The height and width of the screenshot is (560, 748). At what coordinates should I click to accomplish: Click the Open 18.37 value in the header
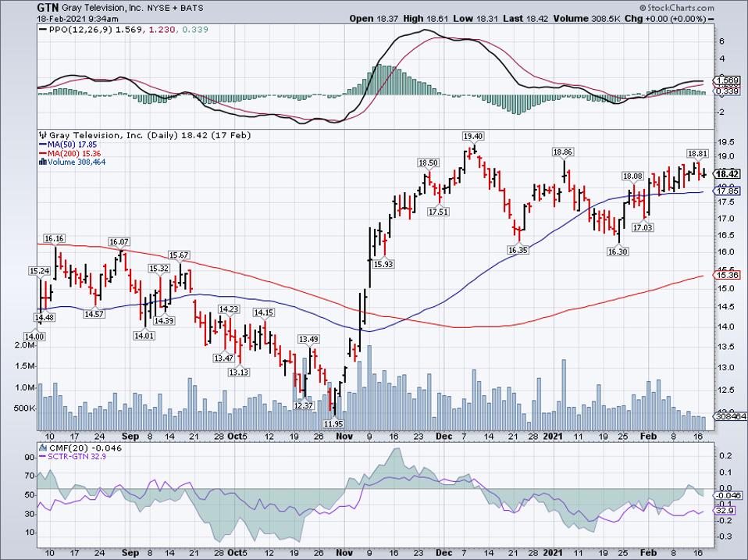[x=373, y=19]
